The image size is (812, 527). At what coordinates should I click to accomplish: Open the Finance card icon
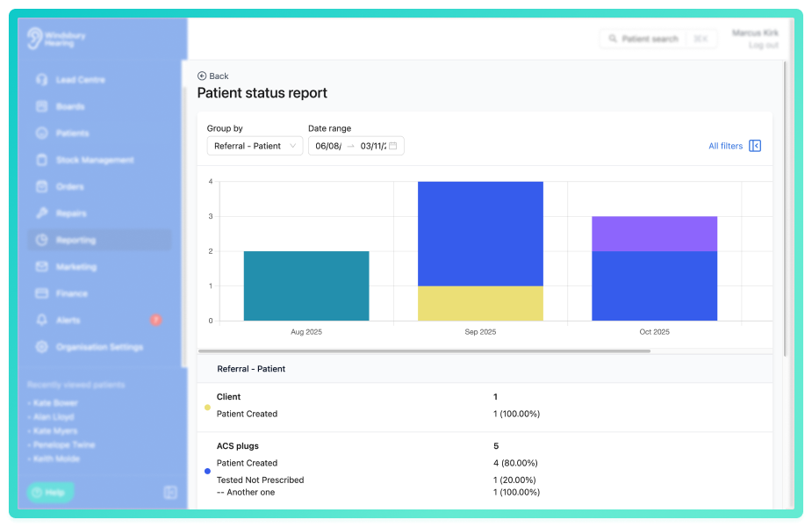tap(42, 293)
